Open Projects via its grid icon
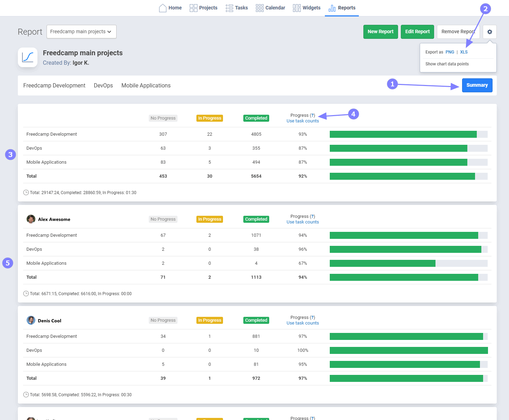The image size is (509, 420). [x=193, y=8]
